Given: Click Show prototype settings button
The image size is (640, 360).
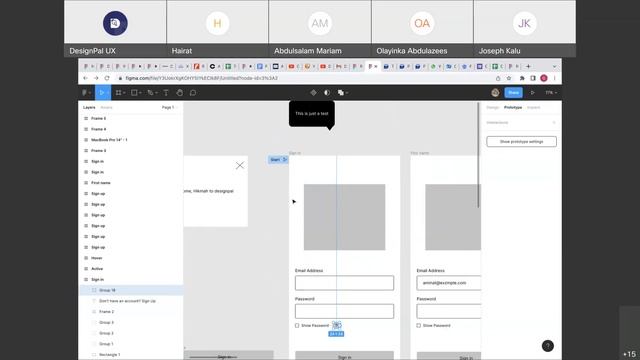Looking at the screenshot, I should tap(522, 142).
